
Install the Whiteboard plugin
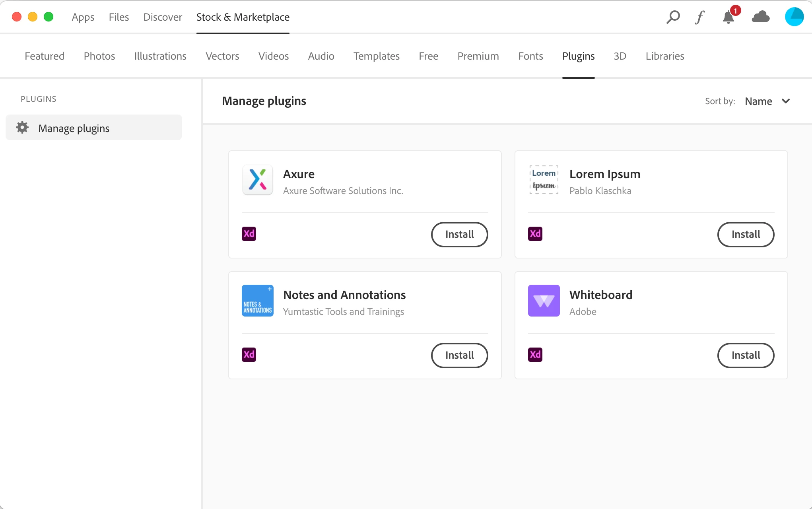click(x=746, y=356)
